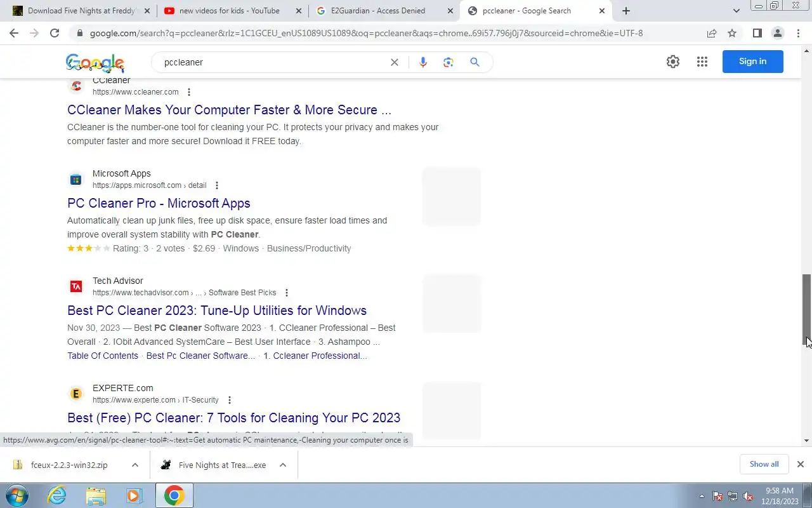The width and height of the screenshot is (812, 508).
Task: Open fceux-2.2.3-win32.zip downloaded file
Action: tap(69, 465)
